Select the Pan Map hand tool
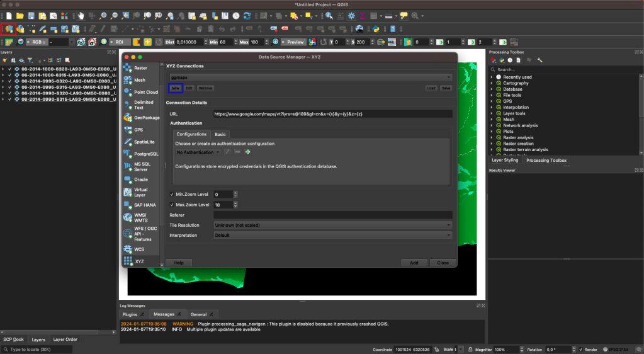Image resolution: width=644 pixels, height=354 pixels. [81, 16]
